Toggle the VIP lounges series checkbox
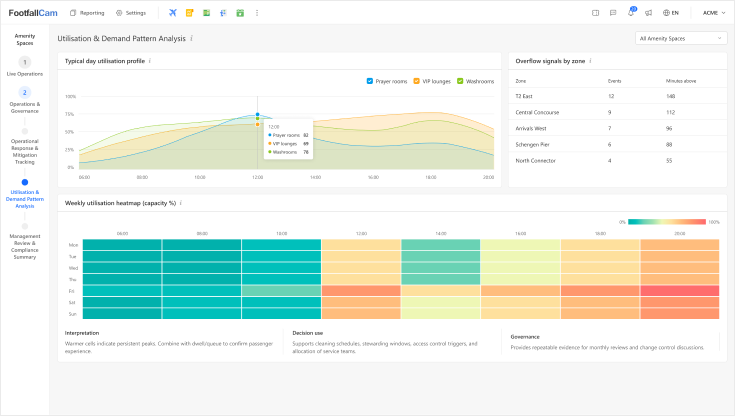Viewport: 735px width, 416px height. 416,81
